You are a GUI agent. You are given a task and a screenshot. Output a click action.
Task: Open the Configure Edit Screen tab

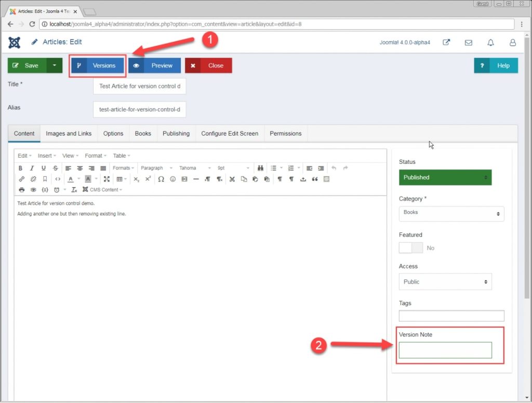click(x=230, y=134)
